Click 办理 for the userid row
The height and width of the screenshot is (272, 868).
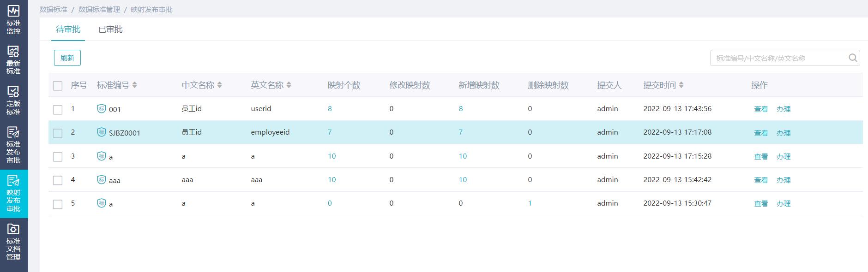tap(783, 109)
